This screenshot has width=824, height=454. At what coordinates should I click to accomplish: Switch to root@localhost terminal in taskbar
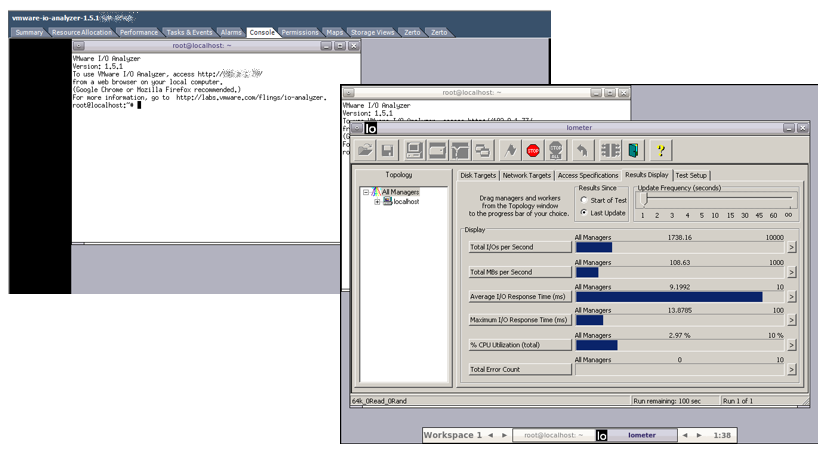point(552,435)
